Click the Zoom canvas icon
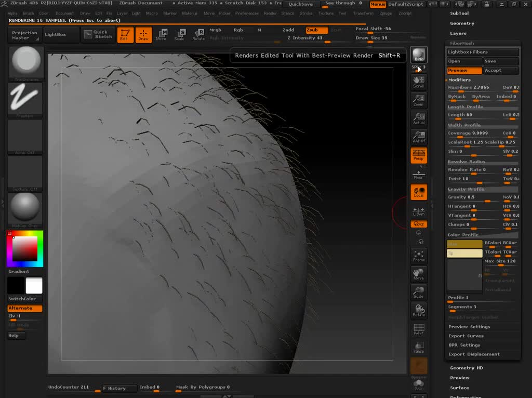 coord(419,100)
